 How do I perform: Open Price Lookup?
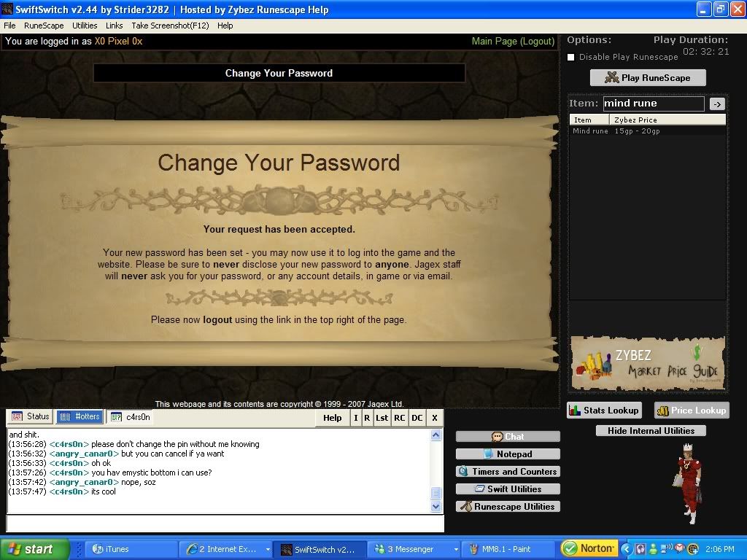pos(692,411)
